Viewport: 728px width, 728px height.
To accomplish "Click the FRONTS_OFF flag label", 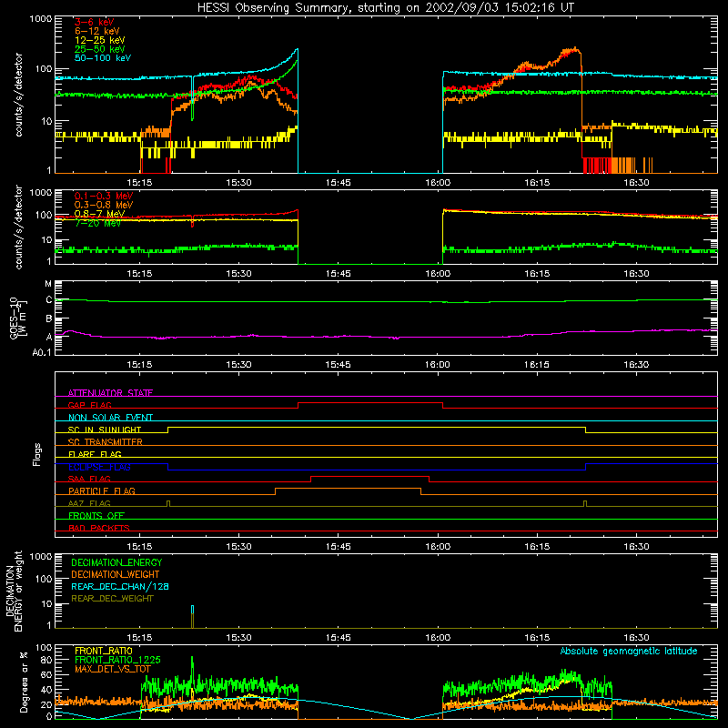I will pyautogui.click(x=96, y=516).
